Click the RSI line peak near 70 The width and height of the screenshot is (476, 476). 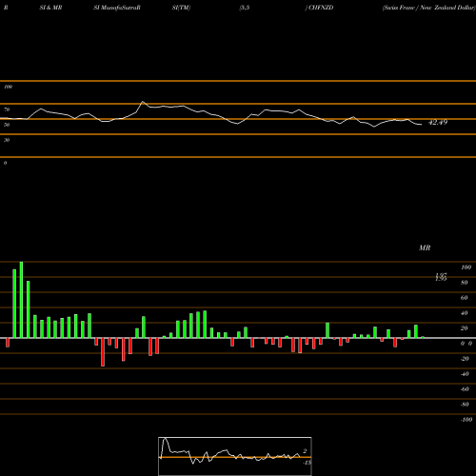(143, 102)
